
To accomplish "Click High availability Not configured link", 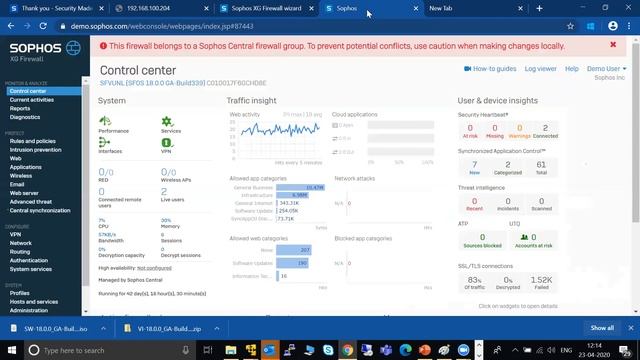I will pos(154,268).
